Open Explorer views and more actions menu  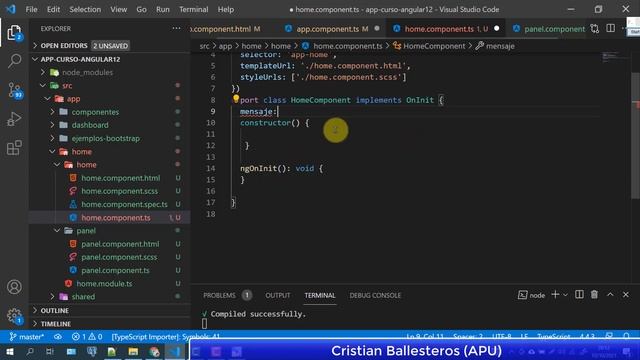(176, 28)
